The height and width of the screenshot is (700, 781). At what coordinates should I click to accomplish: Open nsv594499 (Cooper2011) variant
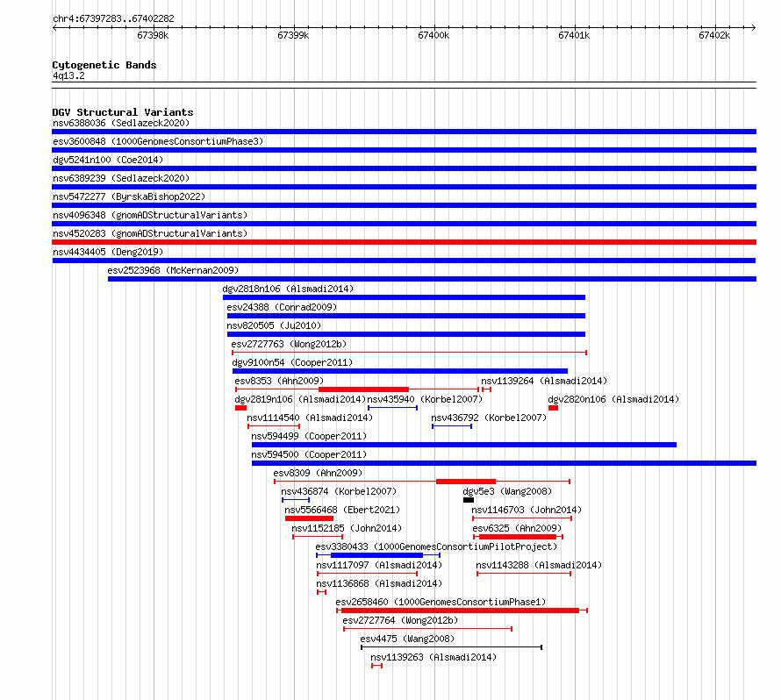click(309, 436)
